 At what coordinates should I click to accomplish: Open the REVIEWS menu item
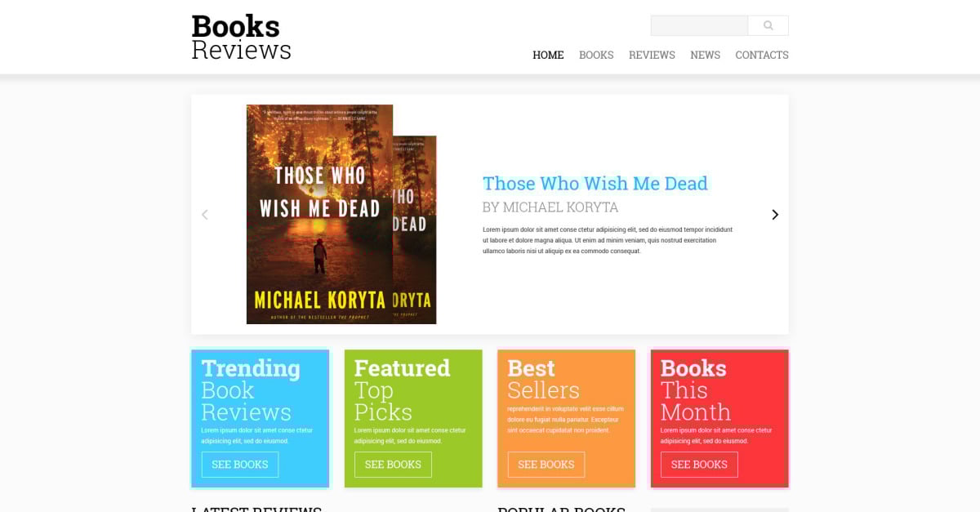pos(652,55)
